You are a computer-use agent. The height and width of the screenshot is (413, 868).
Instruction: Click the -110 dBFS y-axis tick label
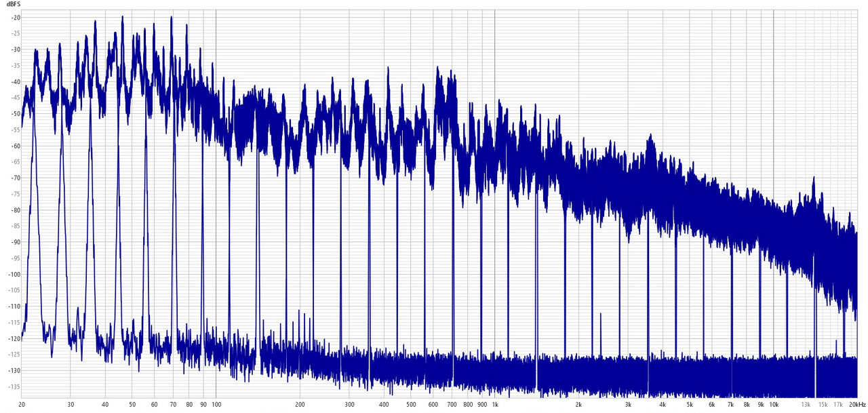14,307
